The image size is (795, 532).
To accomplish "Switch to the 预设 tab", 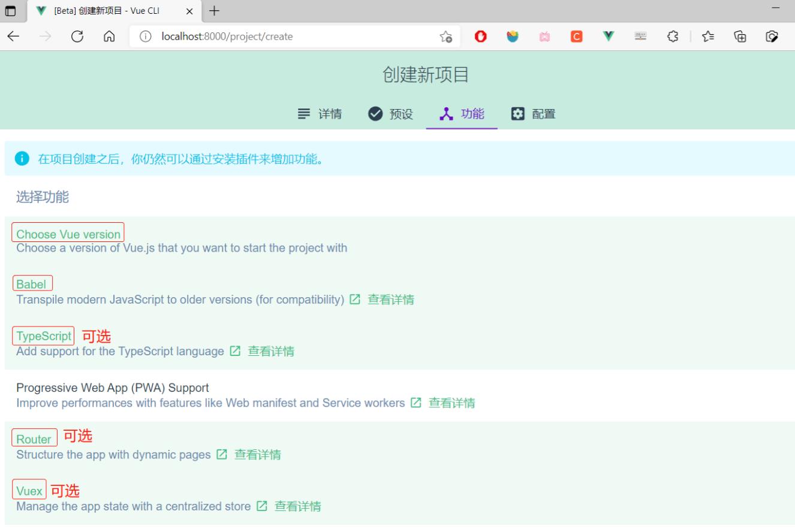I will [390, 114].
